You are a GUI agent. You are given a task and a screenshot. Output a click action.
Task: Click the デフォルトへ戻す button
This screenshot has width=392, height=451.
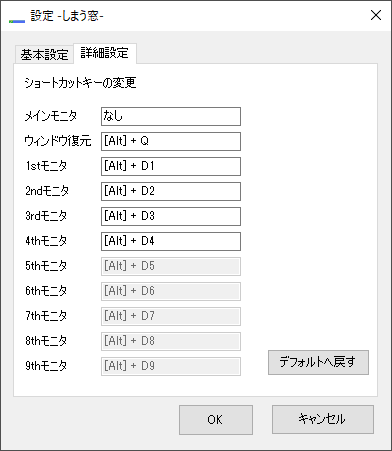tap(318, 362)
